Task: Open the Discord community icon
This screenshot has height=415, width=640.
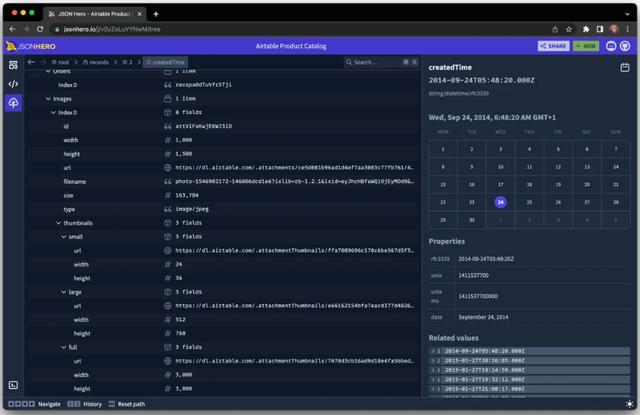Action: [x=610, y=45]
